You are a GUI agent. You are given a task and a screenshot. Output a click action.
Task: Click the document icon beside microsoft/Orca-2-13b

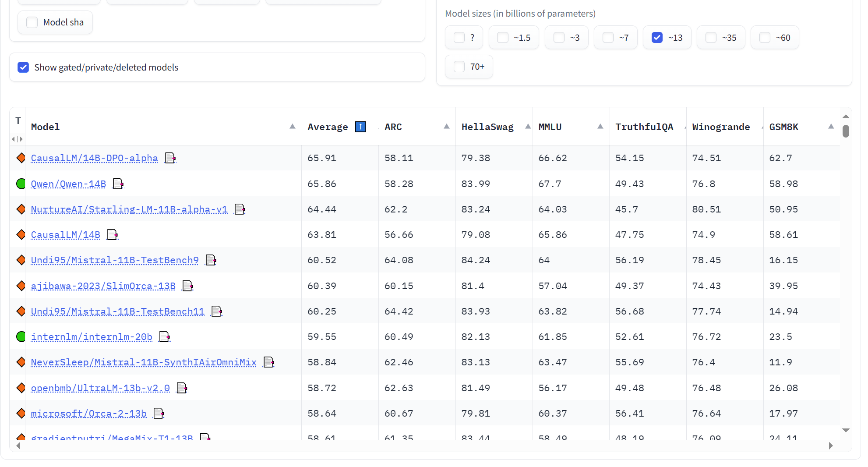(159, 414)
